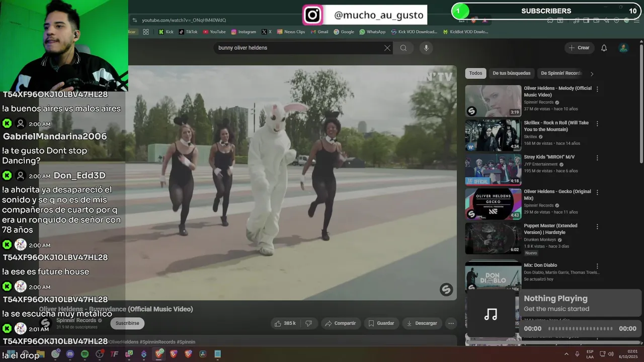Viewport: 644px width, 362px height.
Task: Show more filter chips with right chevron
Action: pos(592,74)
